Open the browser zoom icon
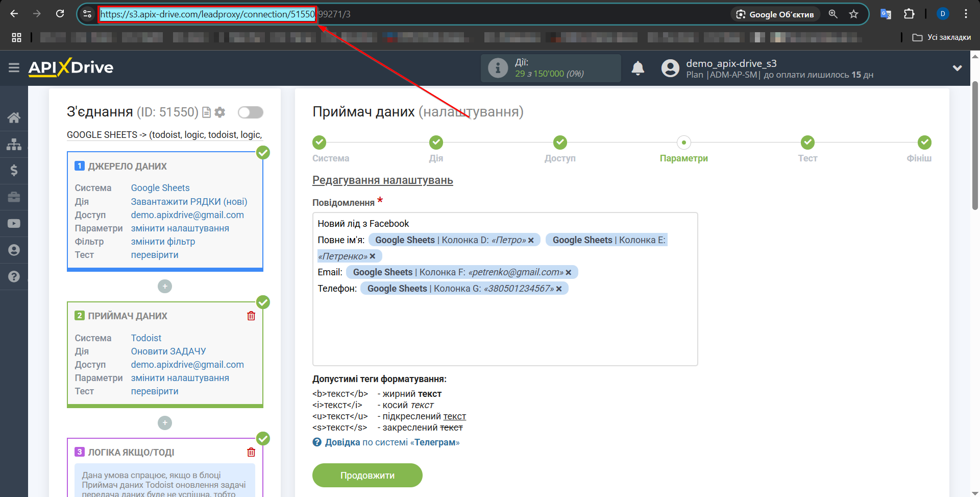The height and width of the screenshot is (497, 980). [833, 14]
